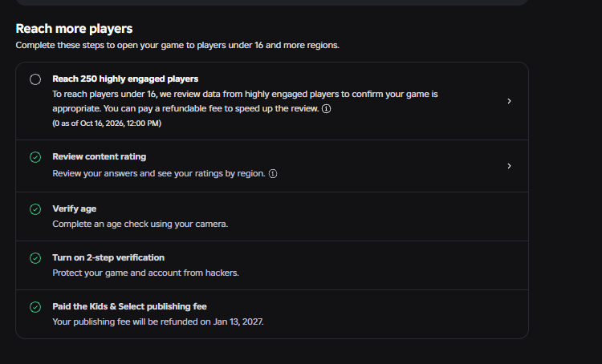Open the 'Reach 250 highly engaged players' title
The height and width of the screenshot is (364, 602).
[125, 79]
